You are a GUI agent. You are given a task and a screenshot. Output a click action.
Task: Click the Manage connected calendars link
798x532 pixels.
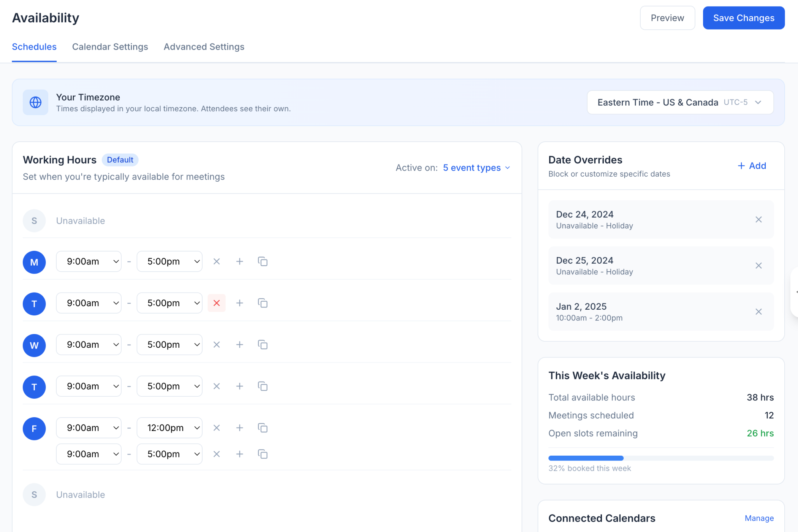click(x=759, y=518)
